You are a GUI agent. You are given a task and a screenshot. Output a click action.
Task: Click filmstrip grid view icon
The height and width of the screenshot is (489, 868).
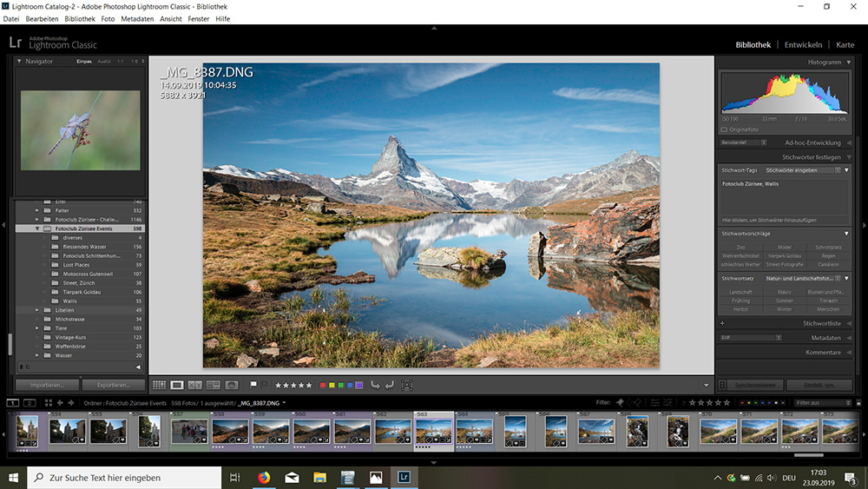click(48, 403)
